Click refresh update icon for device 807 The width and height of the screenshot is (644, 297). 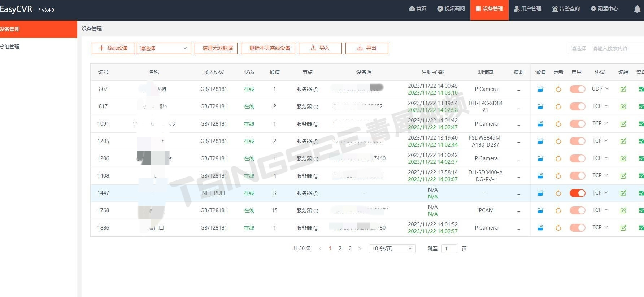click(x=558, y=89)
